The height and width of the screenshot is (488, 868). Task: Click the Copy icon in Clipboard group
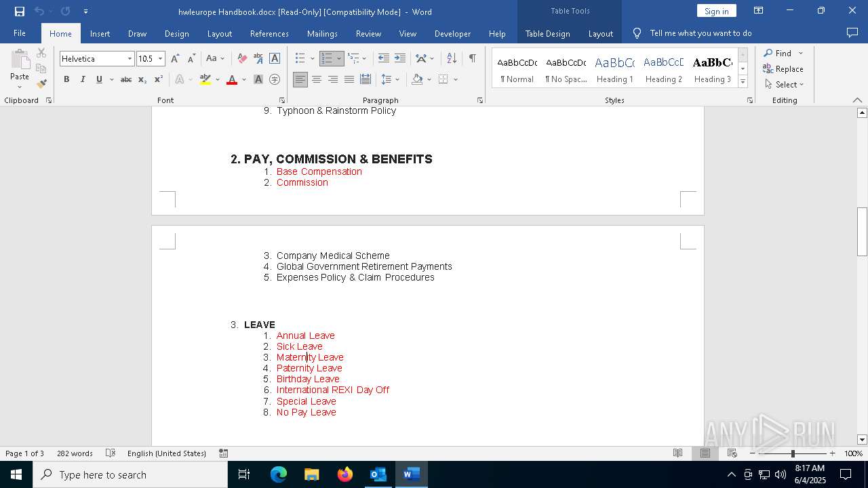pos(41,68)
